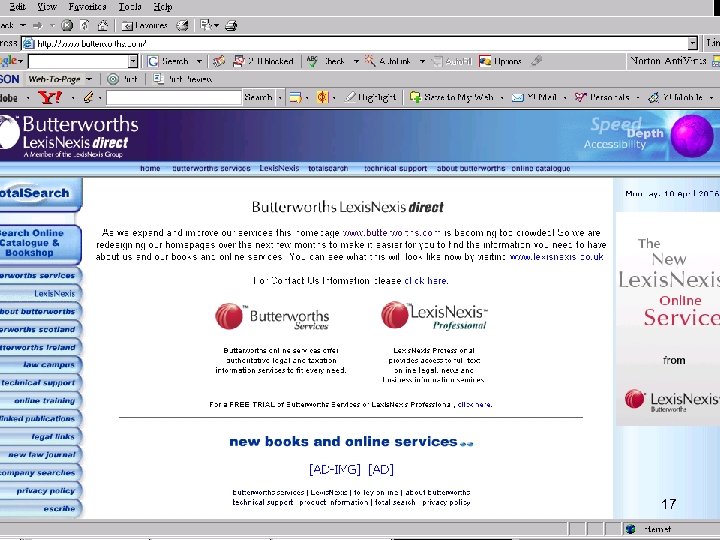Click the browser Stop icon
The width and height of the screenshot is (720, 540).
(x=67, y=25)
